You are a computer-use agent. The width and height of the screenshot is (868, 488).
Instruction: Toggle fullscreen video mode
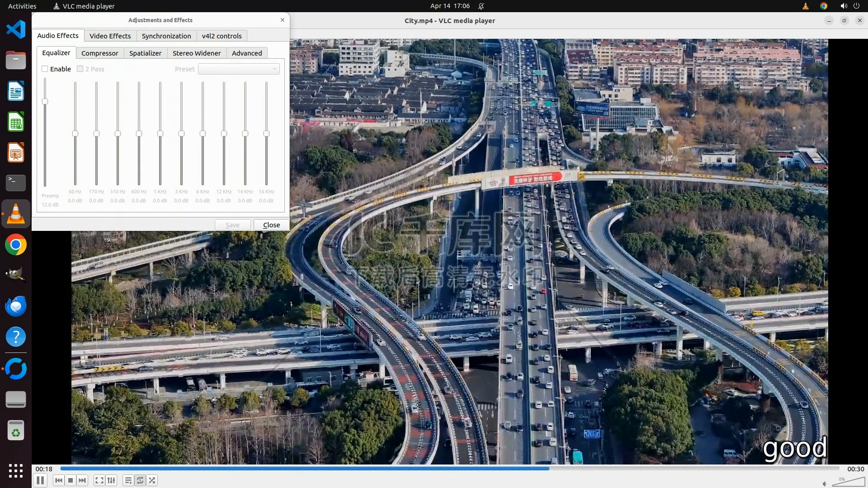pos(99,480)
